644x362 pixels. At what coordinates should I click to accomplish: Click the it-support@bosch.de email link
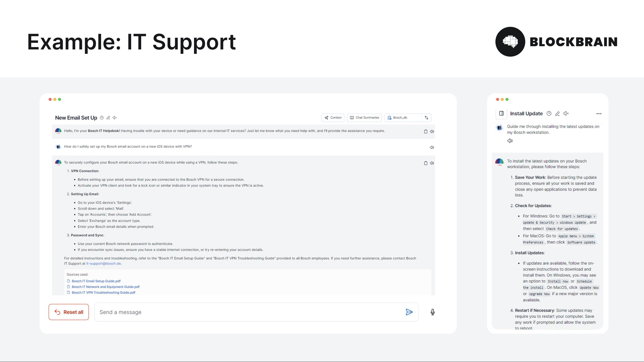[x=103, y=264]
